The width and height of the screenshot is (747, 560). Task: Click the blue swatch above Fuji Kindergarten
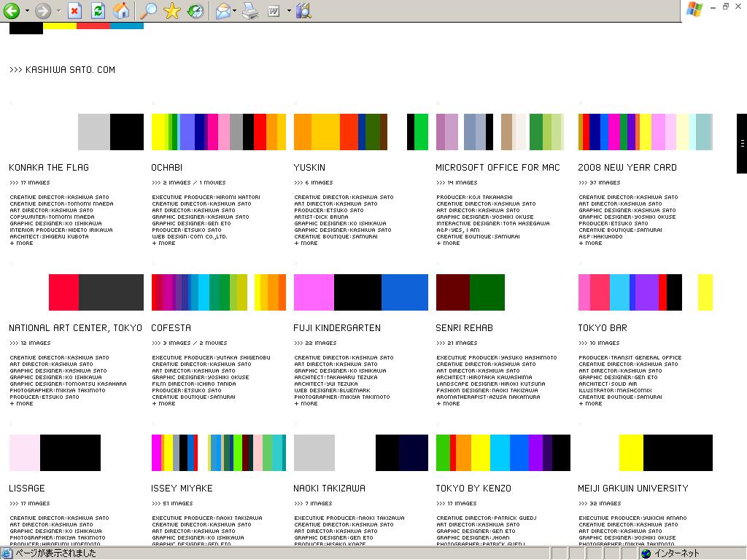pyautogui.click(x=405, y=292)
